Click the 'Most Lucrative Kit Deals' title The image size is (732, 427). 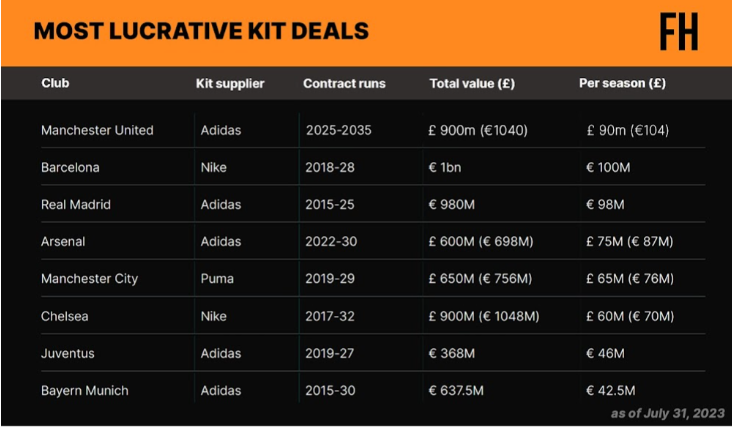[x=201, y=31]
